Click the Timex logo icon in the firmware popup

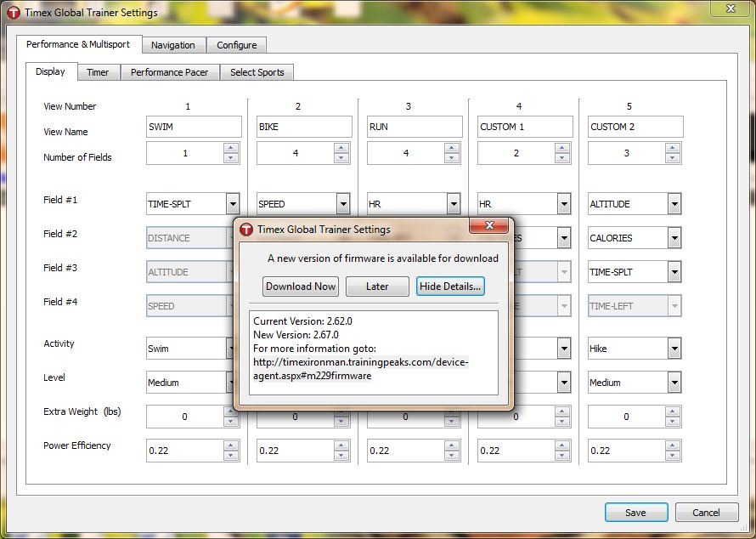[x=245, y=230]
